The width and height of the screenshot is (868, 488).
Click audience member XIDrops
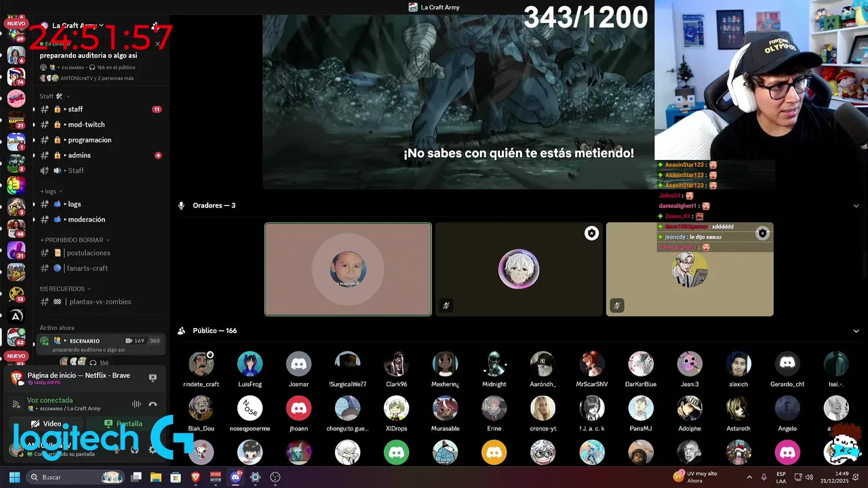coord(397,414)
